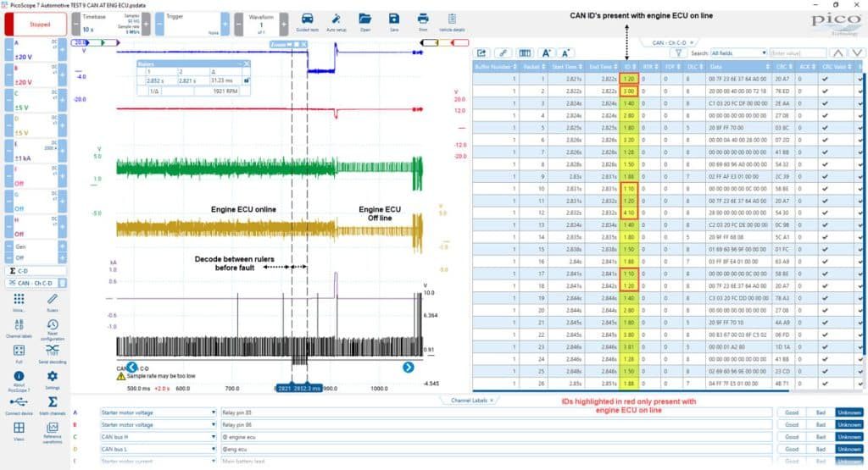Sort table by Buffer Number column
Image resolution: width=868 pixels, height=470 pixels.
tap(496, 66)
